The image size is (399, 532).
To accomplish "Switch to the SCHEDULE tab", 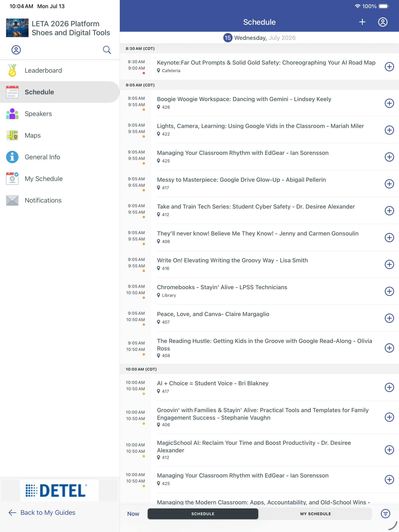I will coord(203,514).
